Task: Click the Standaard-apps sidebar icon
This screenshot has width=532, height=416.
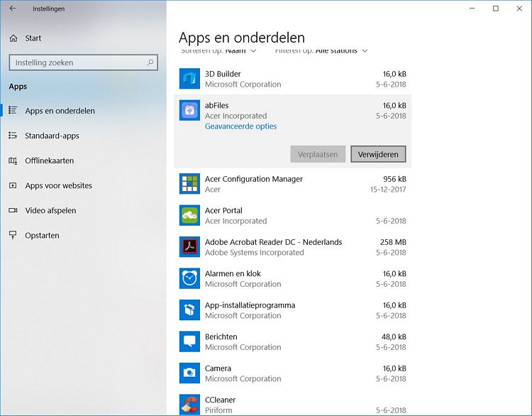Action: coord(13,136)
